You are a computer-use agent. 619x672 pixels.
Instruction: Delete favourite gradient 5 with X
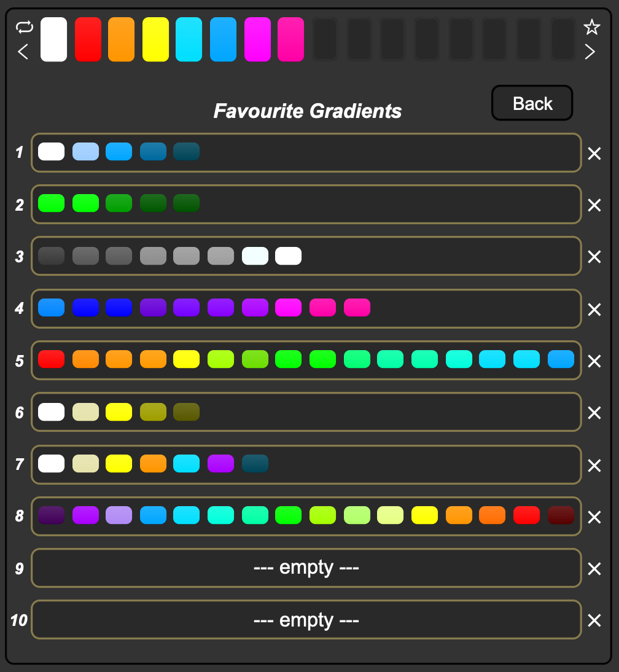(x=594, y=361)
